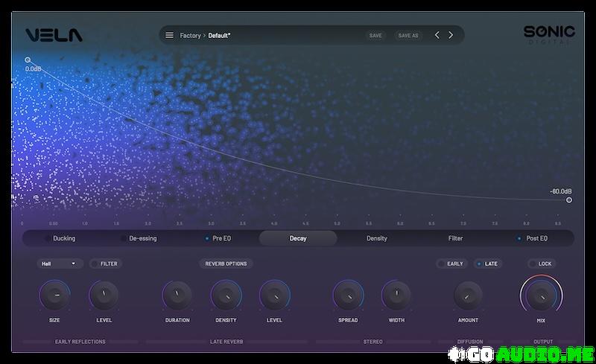Toggle the early reflections FILTER switch
The image size is (596, 364).
106,264
